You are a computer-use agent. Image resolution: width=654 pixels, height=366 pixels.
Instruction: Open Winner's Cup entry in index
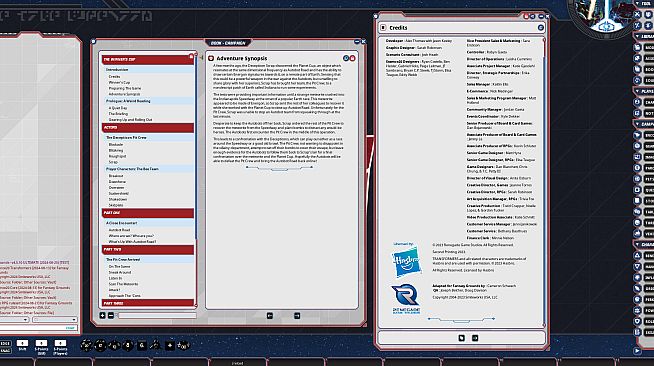[119, 83]
